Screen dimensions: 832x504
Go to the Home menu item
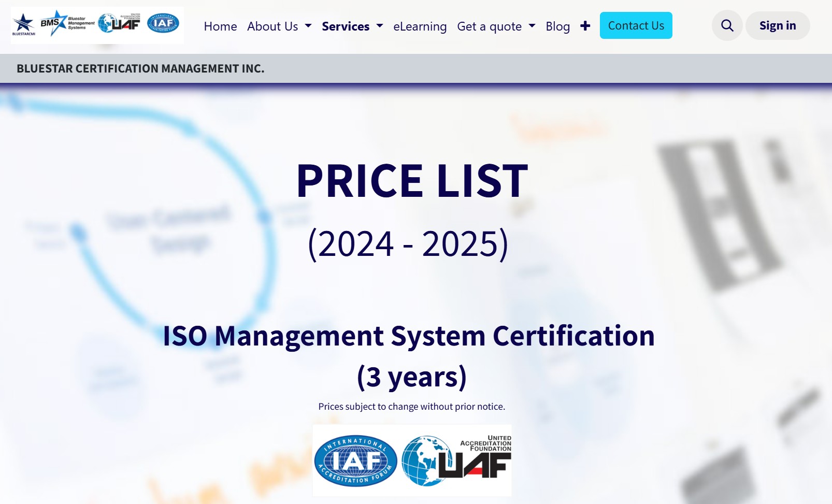[220, 26]
